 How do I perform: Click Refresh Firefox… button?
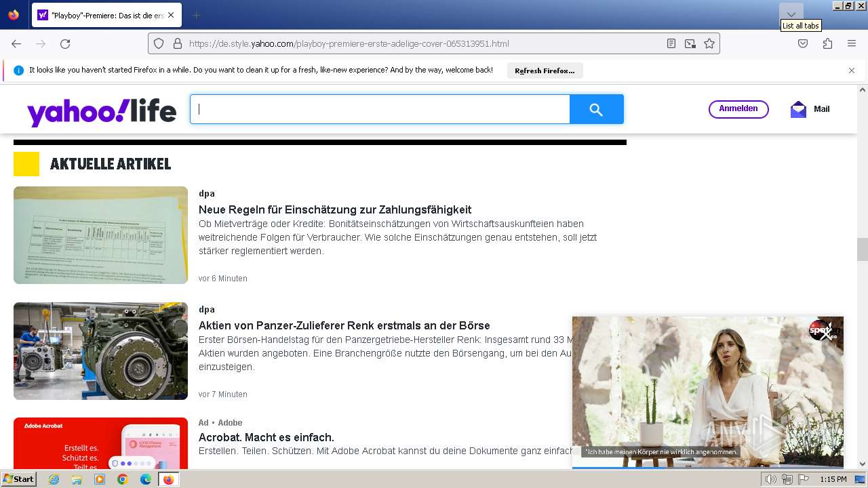(545, 70)
